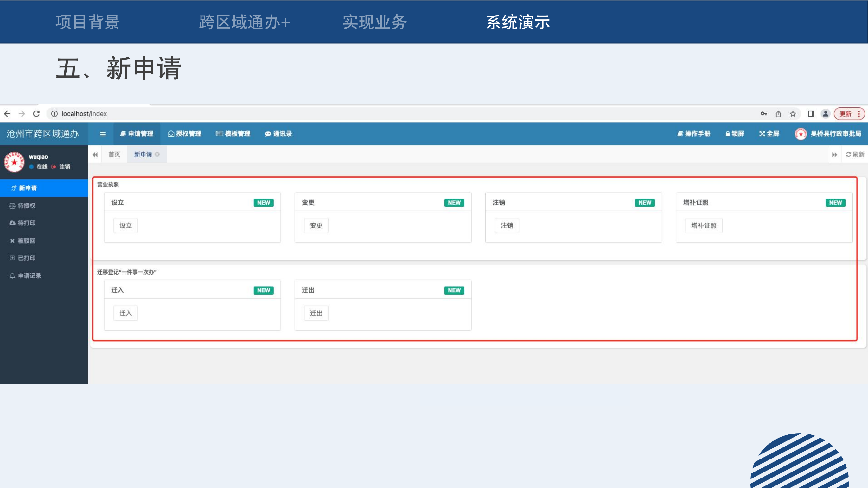
Task: Switch to 首页 tab
Action: coord(114,154)
